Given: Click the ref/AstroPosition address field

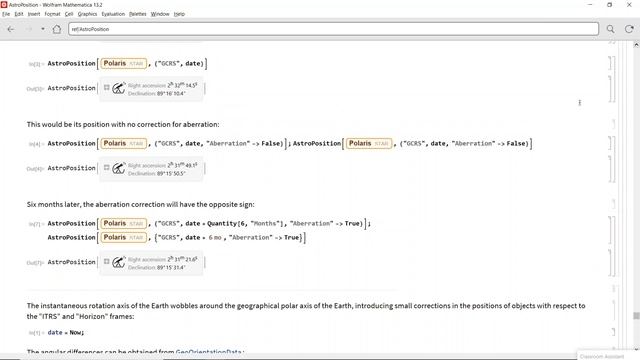Looking at the screenshot, I should point(333,29).
